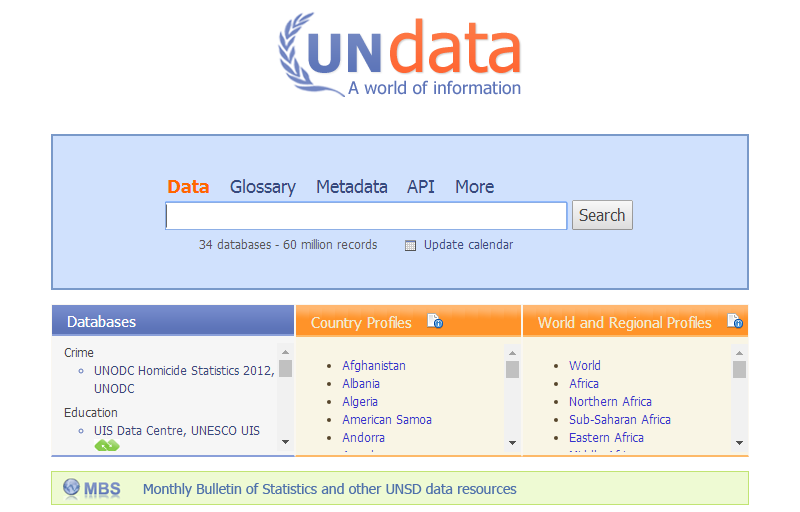Click the UNdata logo
The height and width of the screenshot is (512, 800).
(x=399, y=55)
